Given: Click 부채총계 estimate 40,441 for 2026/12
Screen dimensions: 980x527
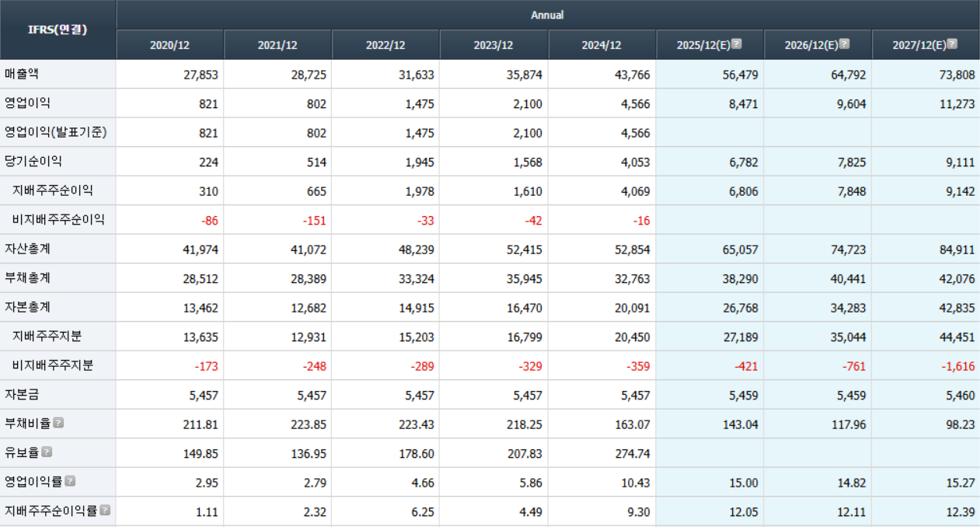Looking at the screenshot, I should pyautogui.click(x=848, y=279).
